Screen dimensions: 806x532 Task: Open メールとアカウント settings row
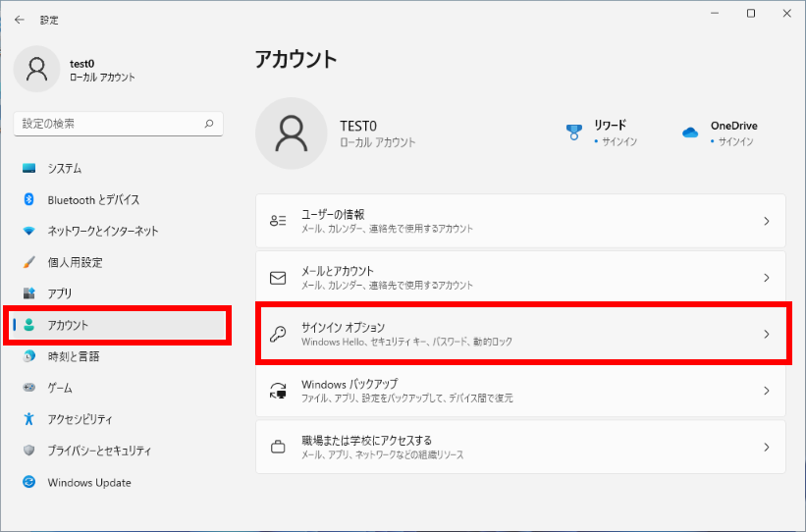[x=520, y=278]
